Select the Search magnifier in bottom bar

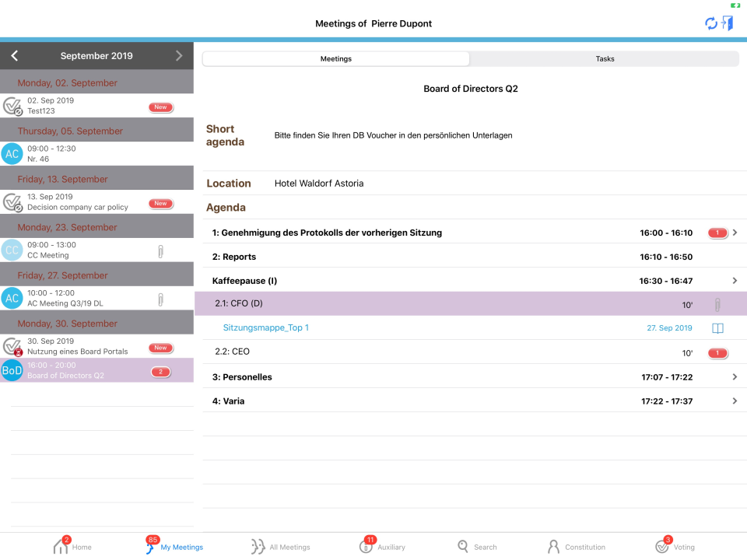point(462,545)
